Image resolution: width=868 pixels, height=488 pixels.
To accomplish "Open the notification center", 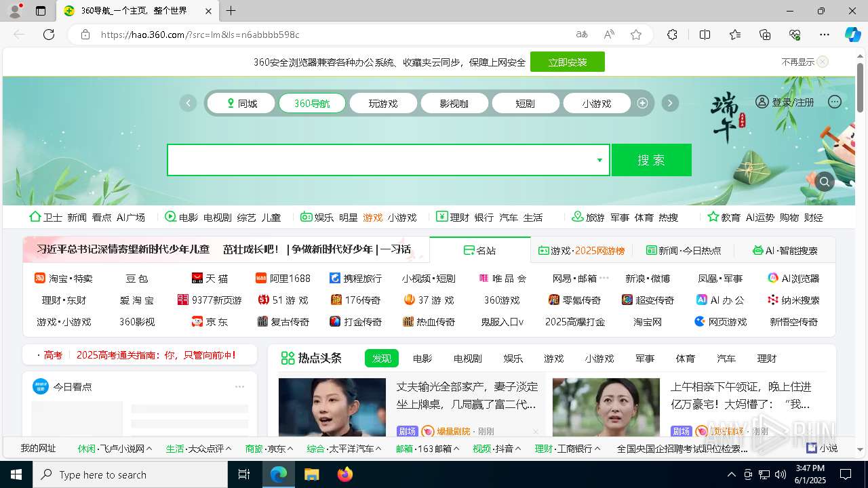I will coord(846,474).
